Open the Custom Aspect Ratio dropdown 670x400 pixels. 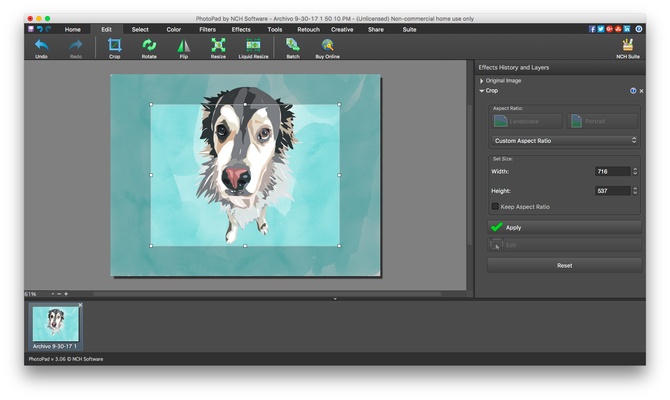tap(564, 141)
